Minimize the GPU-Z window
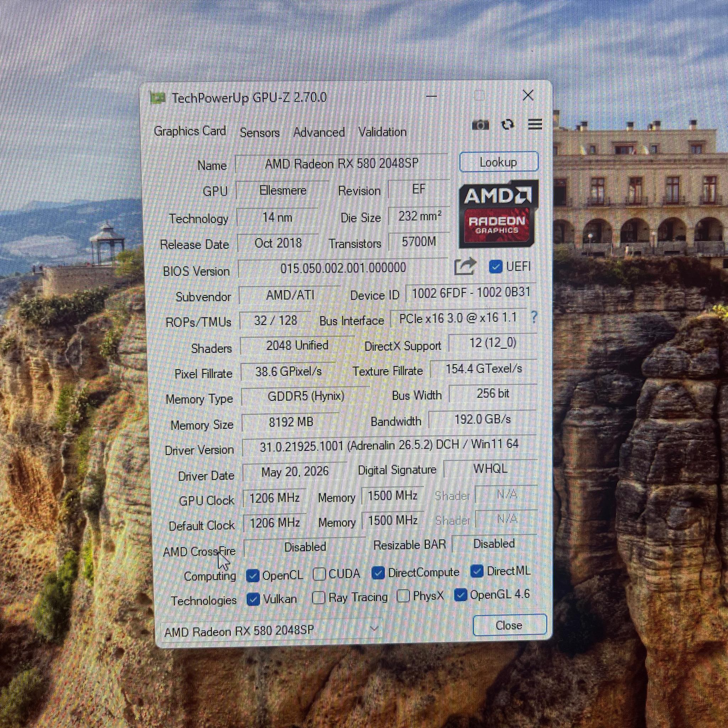 (432, 96)
